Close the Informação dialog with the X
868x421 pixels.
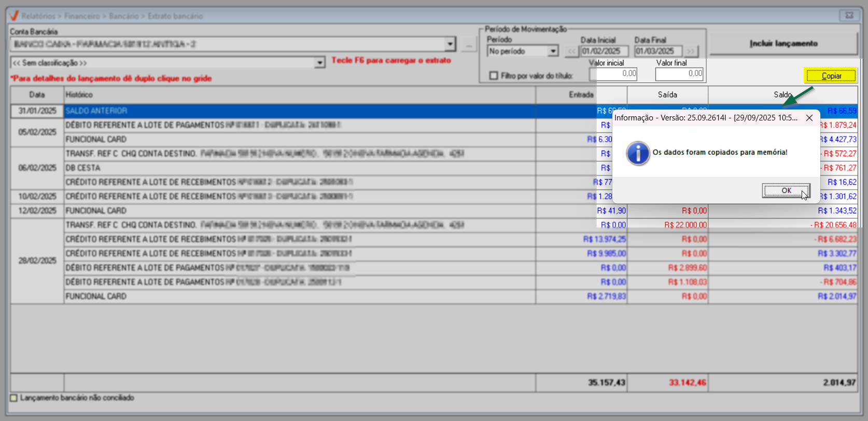pyautogui.click(x=809, y=118)
